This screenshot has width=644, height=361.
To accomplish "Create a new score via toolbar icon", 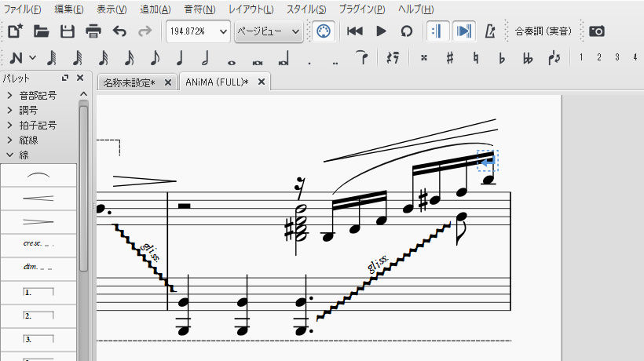I will 15,31.
